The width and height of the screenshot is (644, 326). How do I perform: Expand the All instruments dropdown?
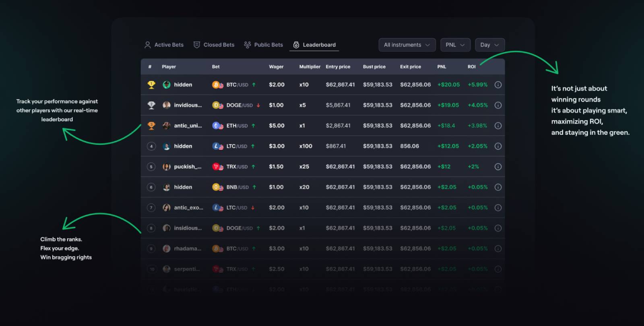point(407,45)
